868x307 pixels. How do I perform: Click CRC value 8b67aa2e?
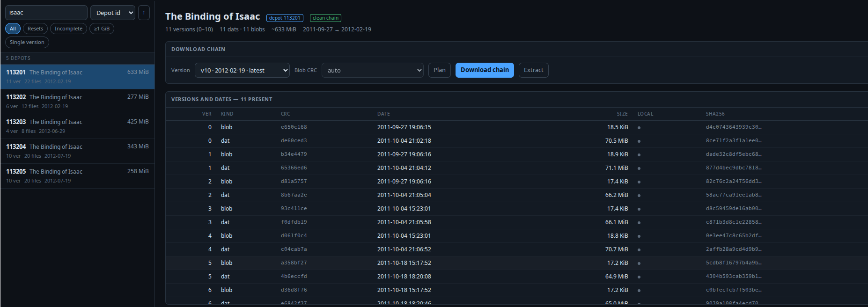[294, 195]
